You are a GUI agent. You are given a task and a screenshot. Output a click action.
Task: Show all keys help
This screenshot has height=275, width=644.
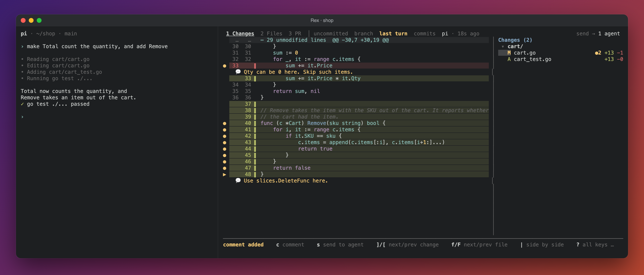pyautogui.click(x=595, y=244)
